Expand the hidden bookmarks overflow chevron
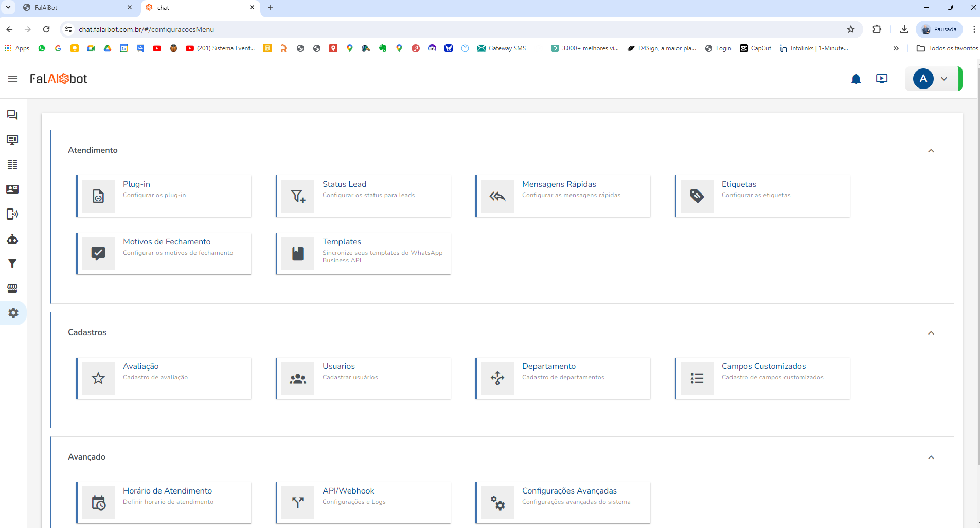The width and height of the screenshot is (980, 528). point(896,48)
